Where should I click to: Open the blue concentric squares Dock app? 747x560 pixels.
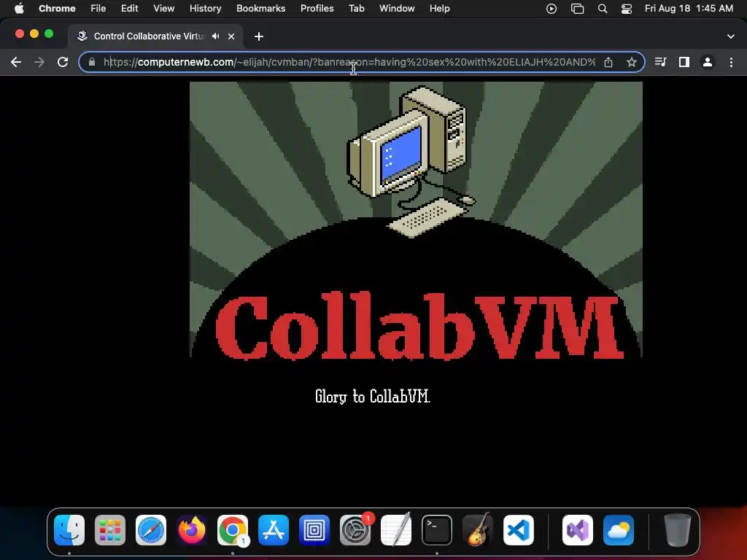point(314,530)
